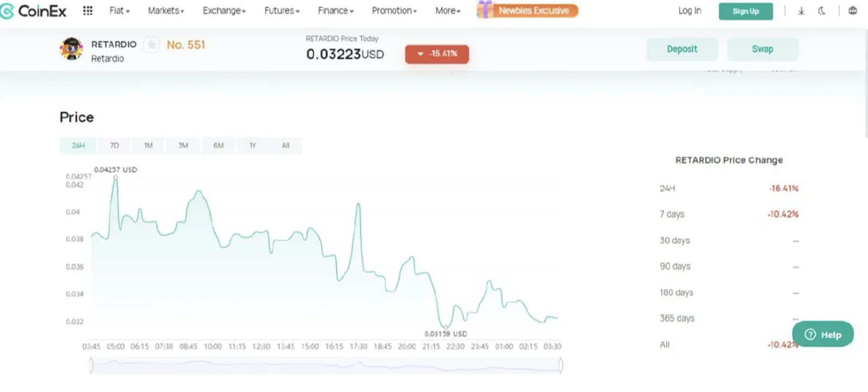Open the CoinEx home logo

click(33, 11)
